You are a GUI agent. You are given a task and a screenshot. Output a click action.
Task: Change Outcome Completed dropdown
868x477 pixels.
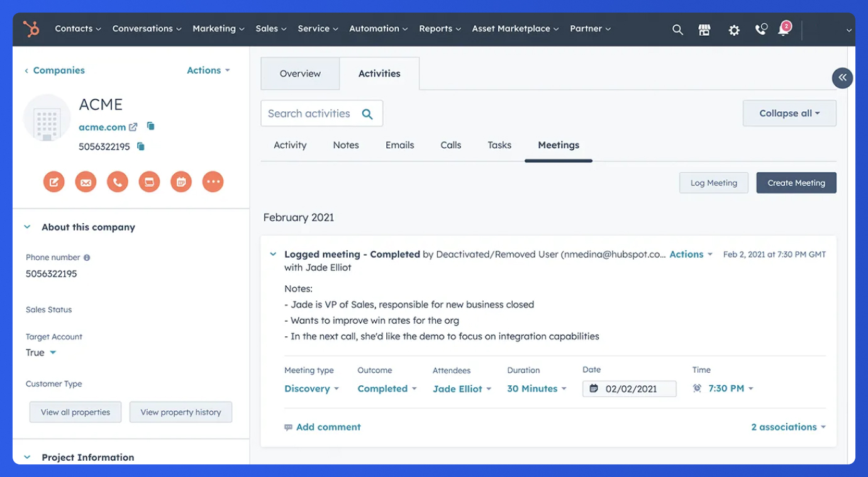click(387, 389)
